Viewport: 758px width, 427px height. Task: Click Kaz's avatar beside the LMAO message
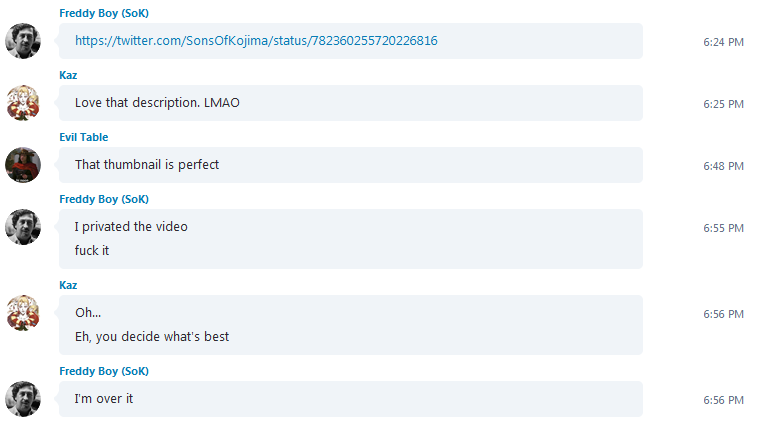(23, 103)
